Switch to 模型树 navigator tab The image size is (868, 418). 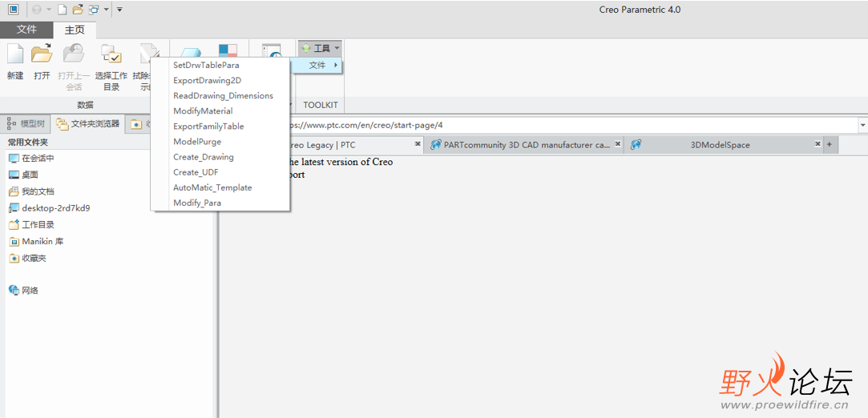[x=26, y=124]
